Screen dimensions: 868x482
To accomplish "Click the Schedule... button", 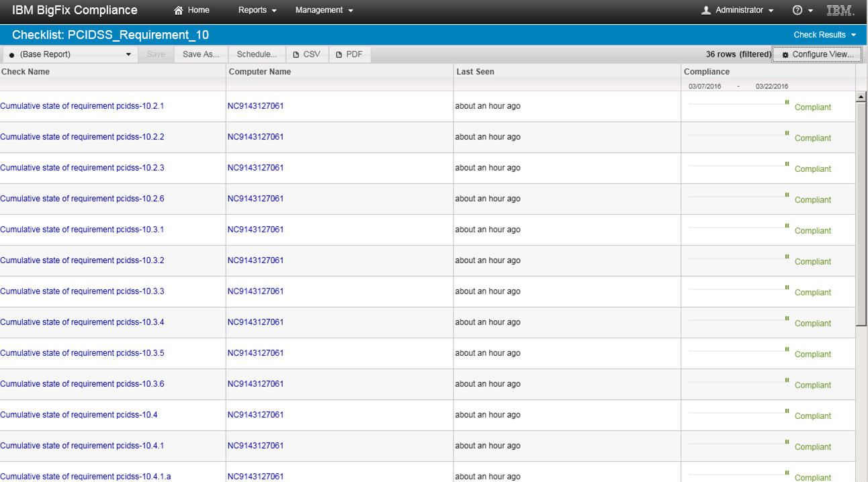I will 257,54.
